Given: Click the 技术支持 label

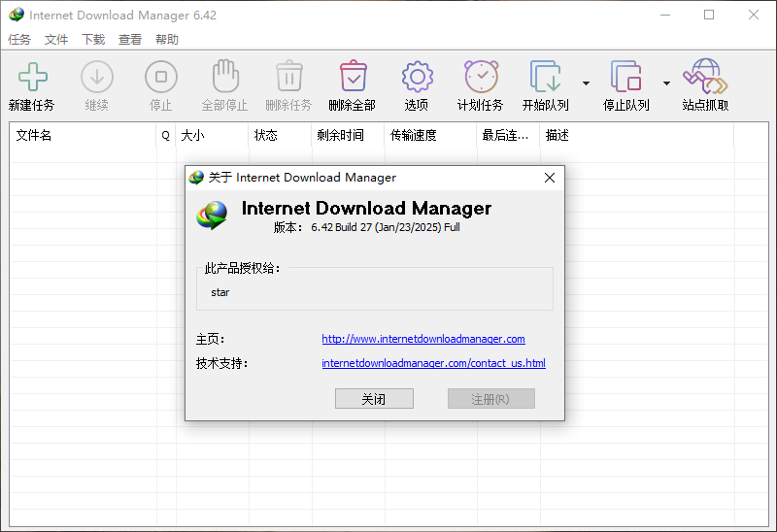Looking at the screenshot, I should click(222, 364).
